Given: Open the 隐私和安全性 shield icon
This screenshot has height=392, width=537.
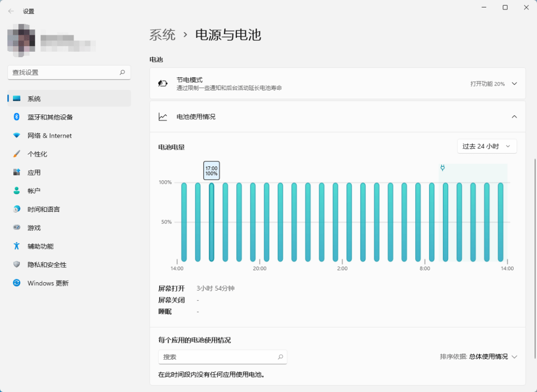Looking at the screenshot, I should [16, 265].
